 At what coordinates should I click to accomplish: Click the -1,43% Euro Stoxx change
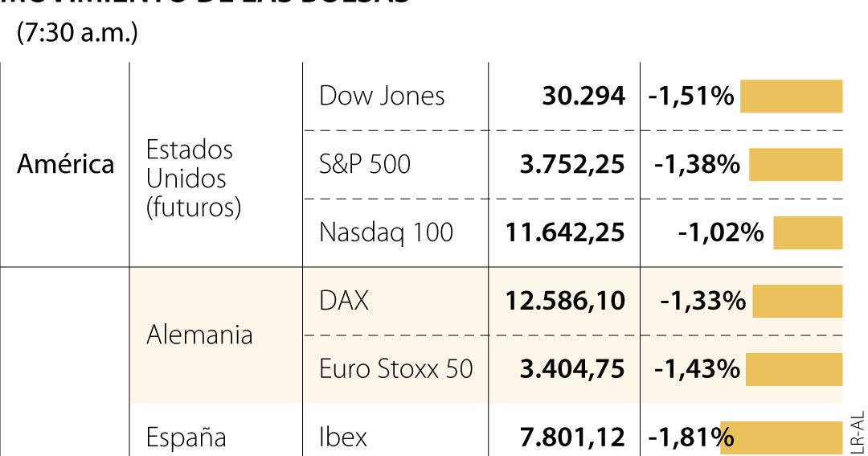click(697, 369)
